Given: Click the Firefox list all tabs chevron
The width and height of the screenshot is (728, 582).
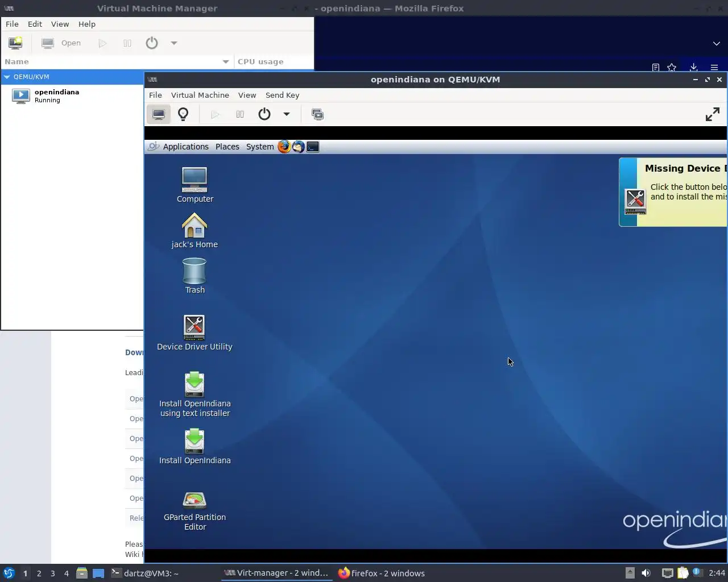Looking at the screenshot, I should 717,43.
